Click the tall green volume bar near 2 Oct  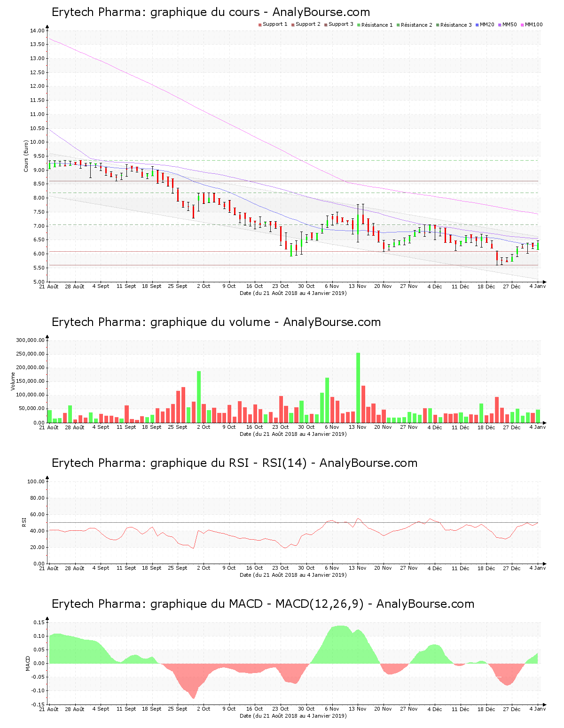click(199, 397)
